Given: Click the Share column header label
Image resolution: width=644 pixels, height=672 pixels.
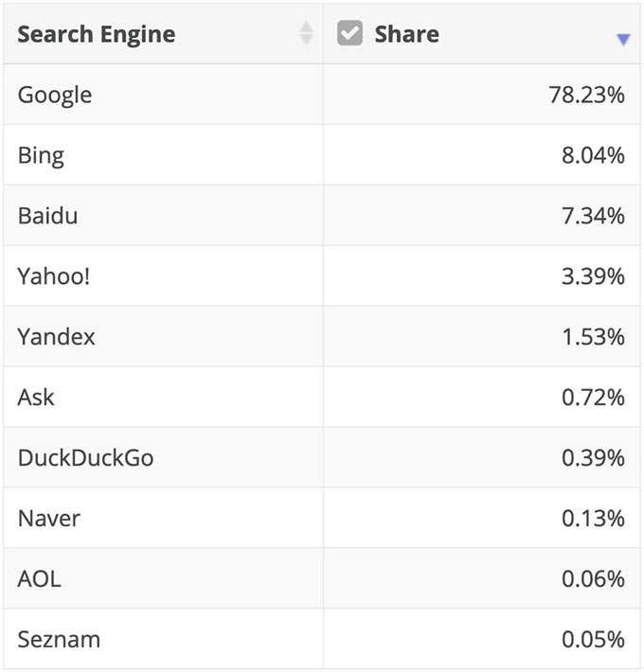Looking at the screenshot, I should click(x=406, y=34).
